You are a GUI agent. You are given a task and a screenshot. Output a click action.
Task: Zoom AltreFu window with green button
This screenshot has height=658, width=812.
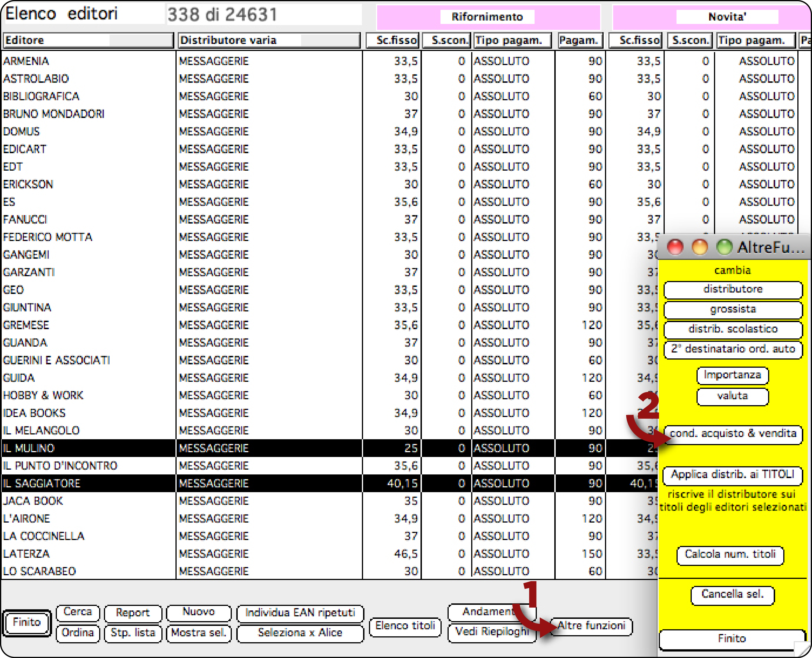click(x=724, y=247)
